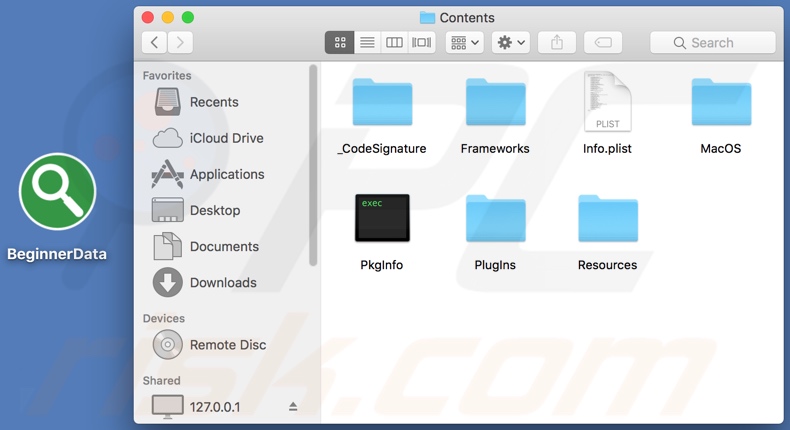Switch to icon view
Viewport: 790px width, 430px height.
(340, 42)
